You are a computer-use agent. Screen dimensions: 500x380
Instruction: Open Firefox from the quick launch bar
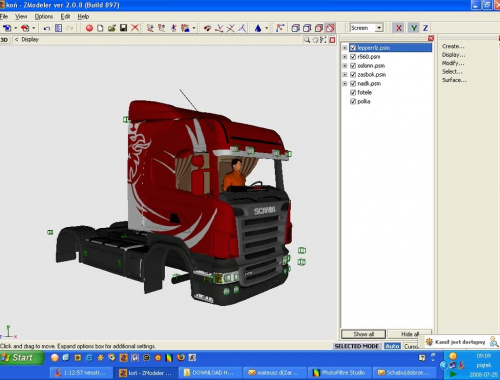pos(181,358)
